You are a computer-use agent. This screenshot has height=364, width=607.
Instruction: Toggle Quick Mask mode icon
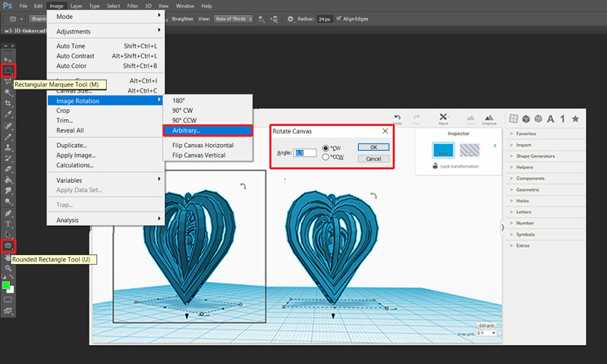coord(8,300)
